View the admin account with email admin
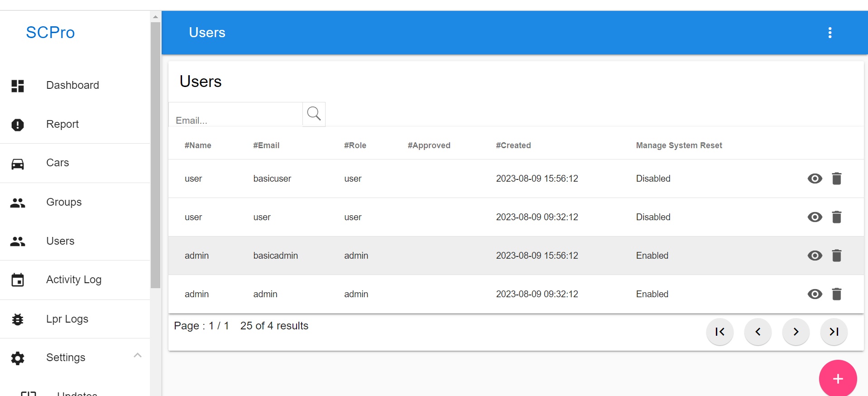This screenshot has width=868, height=396. point(815,294)
